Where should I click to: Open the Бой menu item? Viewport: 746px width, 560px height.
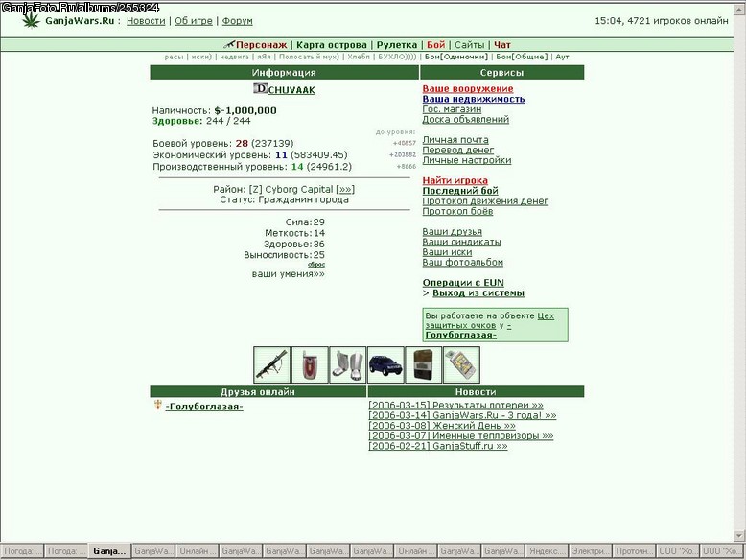point(435,45)
